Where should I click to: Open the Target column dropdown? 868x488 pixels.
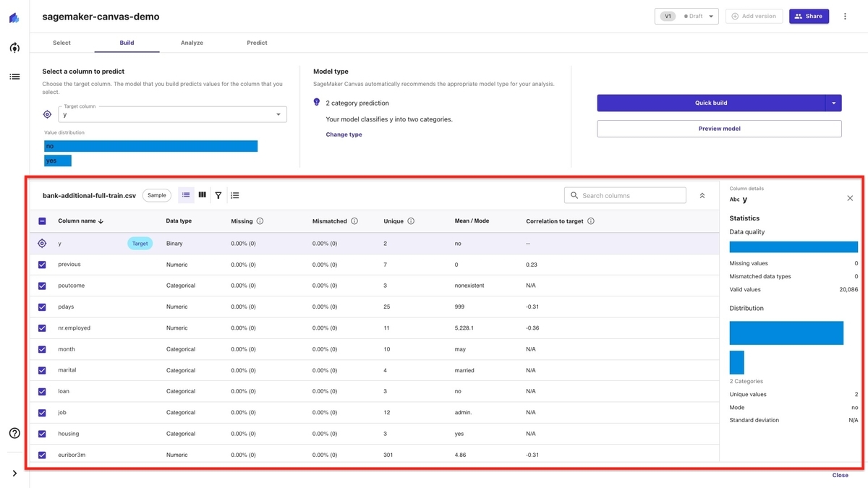(172, 114)
